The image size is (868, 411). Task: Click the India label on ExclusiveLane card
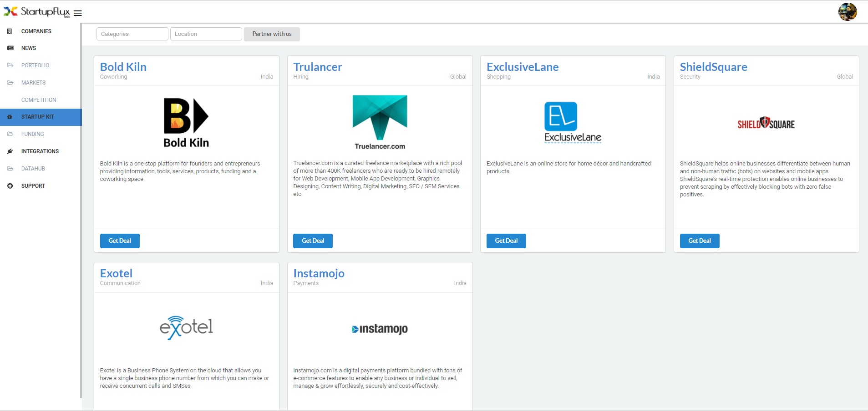point(654,77)
